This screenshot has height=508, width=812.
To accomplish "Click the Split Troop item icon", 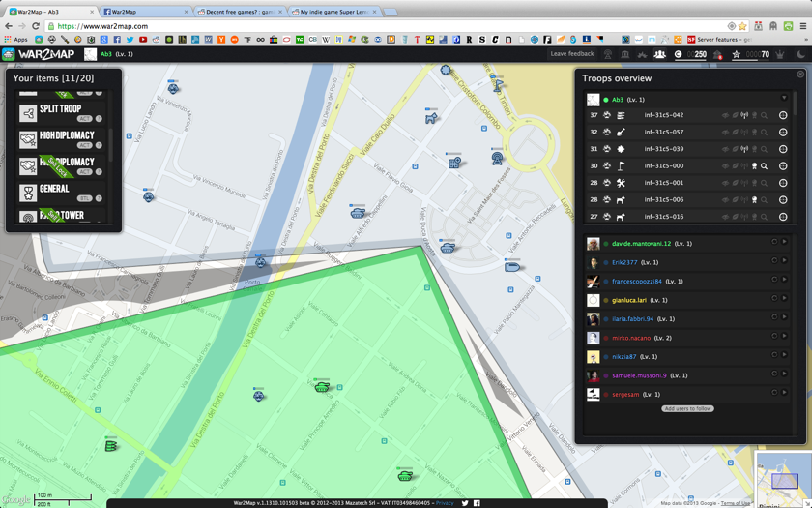I will click(x=28, y=113).
